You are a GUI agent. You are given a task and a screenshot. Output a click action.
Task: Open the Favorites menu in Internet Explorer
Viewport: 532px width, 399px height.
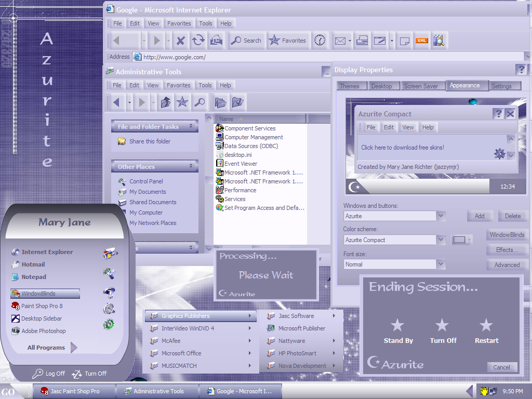(x=179, y=23)
